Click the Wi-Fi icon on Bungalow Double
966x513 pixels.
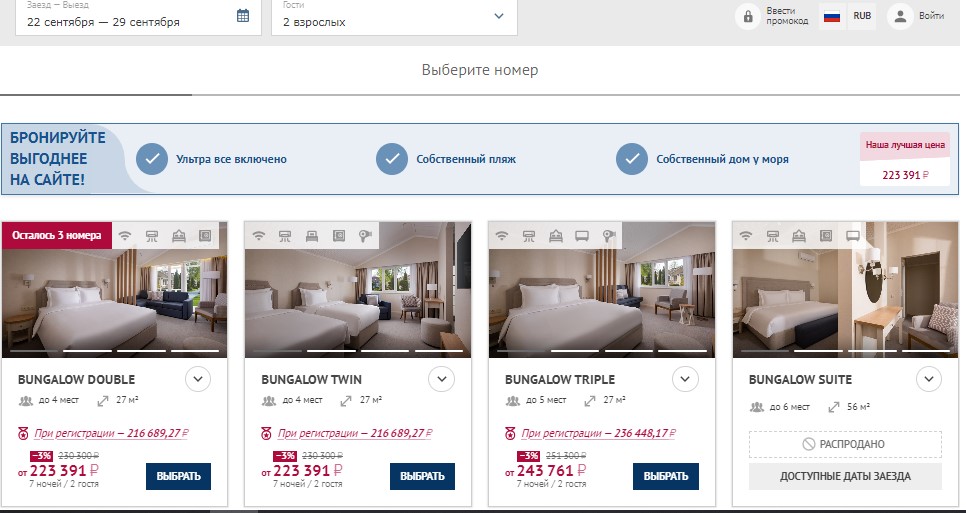(x=125, y=236)
